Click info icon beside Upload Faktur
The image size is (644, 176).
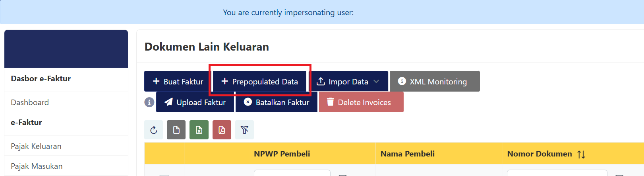pos(149,102)
